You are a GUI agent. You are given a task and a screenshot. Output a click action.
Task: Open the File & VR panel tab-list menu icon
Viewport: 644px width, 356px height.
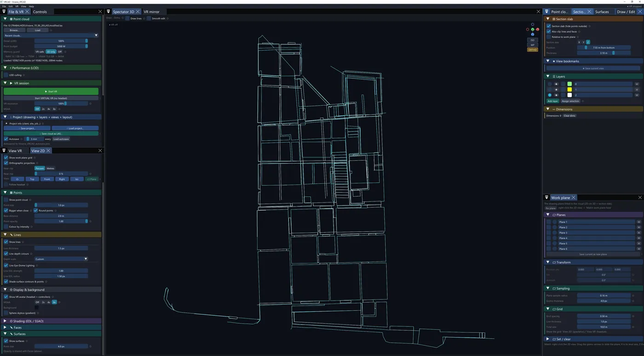click(4, 12)
